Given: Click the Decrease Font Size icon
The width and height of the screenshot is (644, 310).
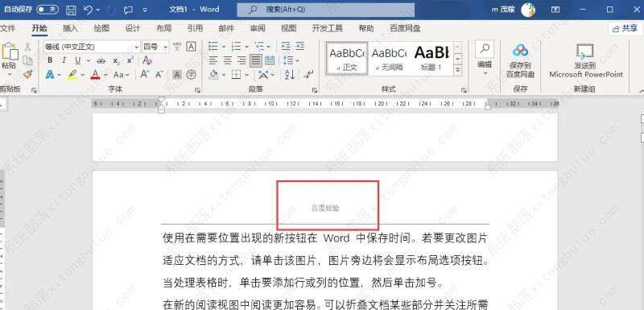Looking at the screenshot, I should (159, 74).
